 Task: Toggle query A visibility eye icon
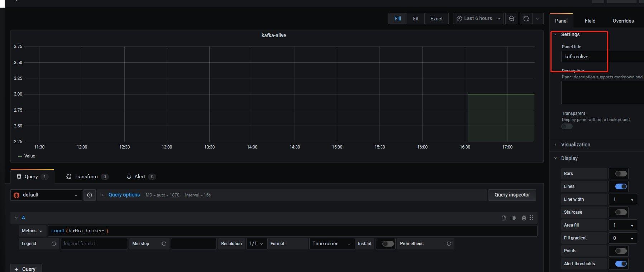(514, 218)
